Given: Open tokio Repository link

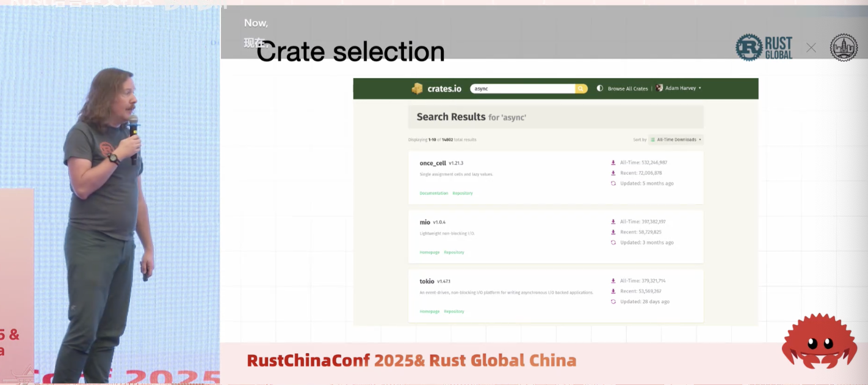Looking at the screenshot, I should (x=454, y=312).
